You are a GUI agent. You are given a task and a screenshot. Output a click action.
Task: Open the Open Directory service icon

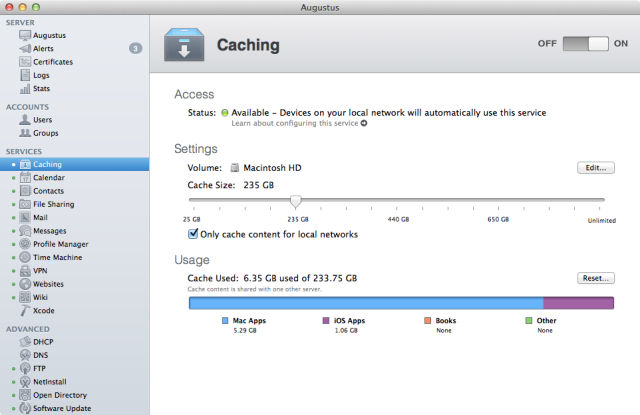point(25,395)
